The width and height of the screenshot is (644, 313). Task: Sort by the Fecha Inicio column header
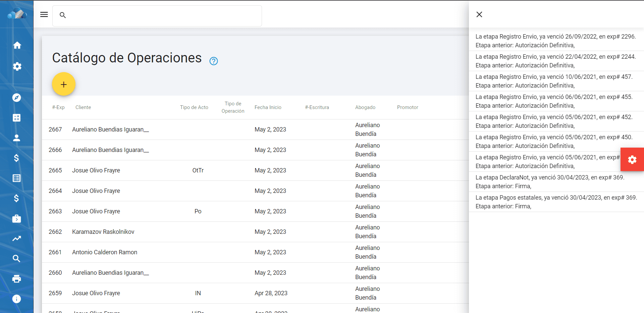pos(268,107)
